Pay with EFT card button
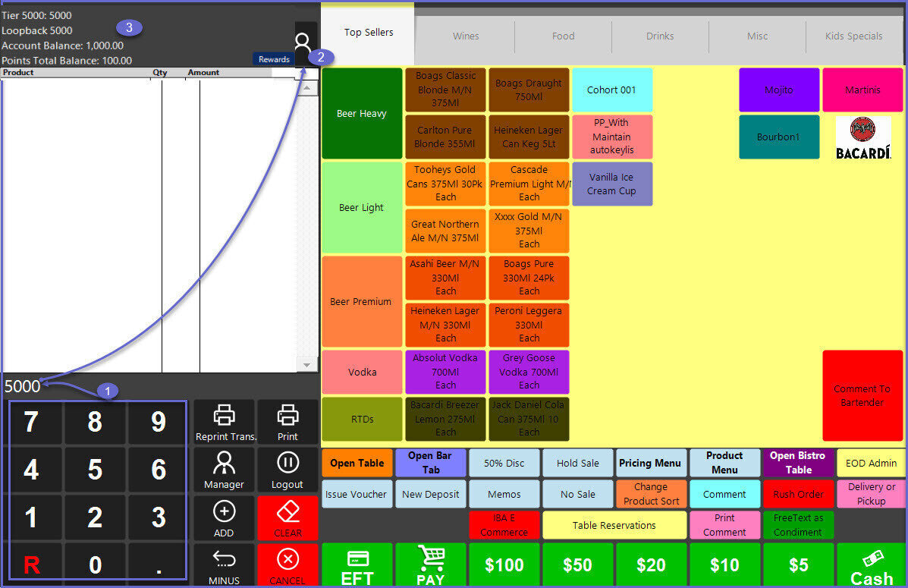The image size is (908, 588). pos(357,564)
